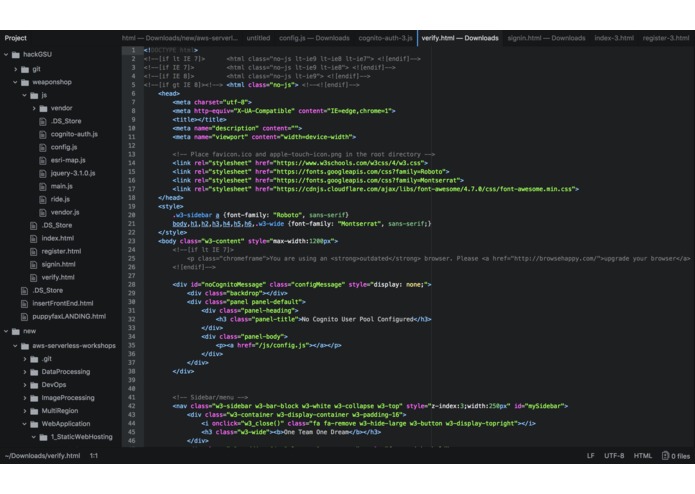695x494 pixels.
Task: Click the hackGSU folder icon
Action: [x=16, y=54]
